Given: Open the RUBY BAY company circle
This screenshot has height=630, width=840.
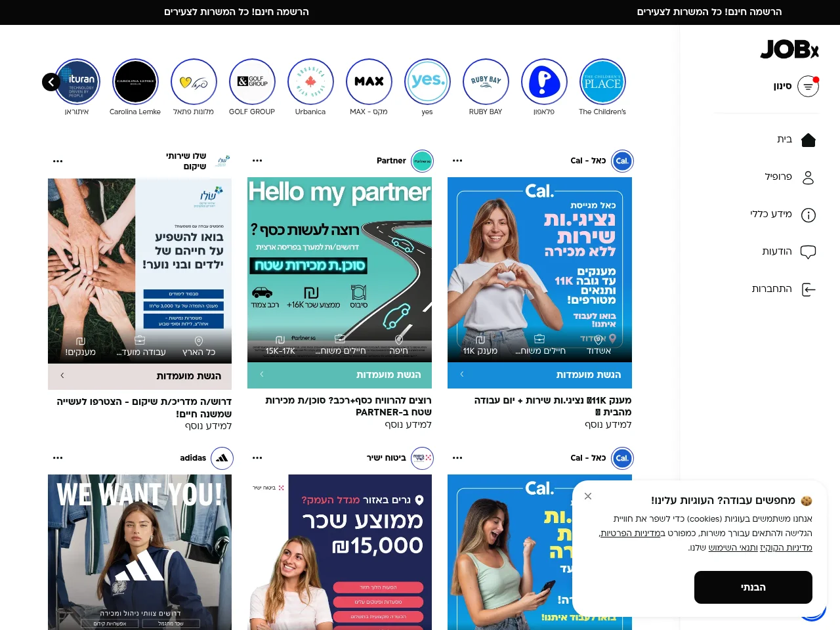Looking at the screenshot, I should (x=486, y=82).
